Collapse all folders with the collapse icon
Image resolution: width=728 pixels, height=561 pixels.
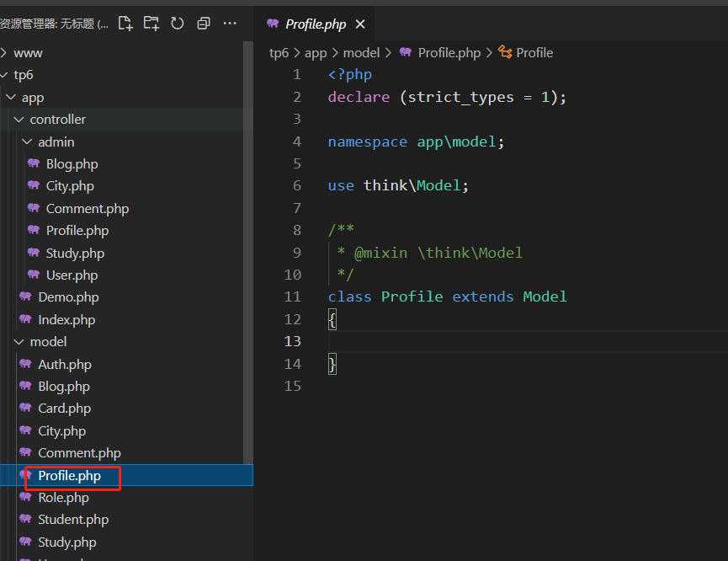(x=204, y=24)
